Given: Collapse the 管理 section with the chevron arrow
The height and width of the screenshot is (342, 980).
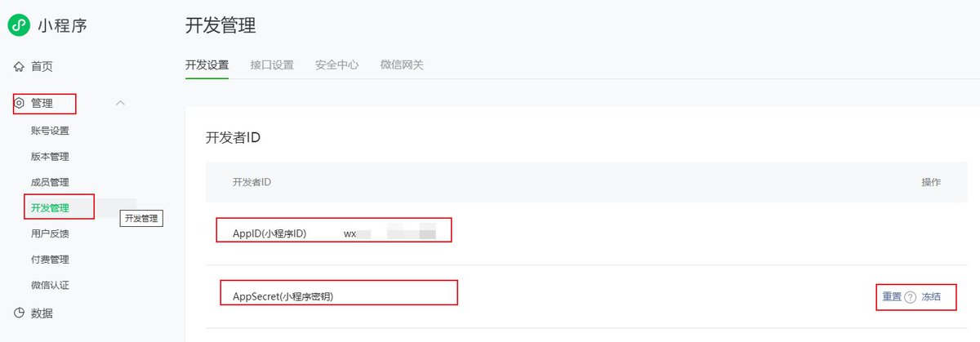Looking at the screenshot, I should pos(121,104).
